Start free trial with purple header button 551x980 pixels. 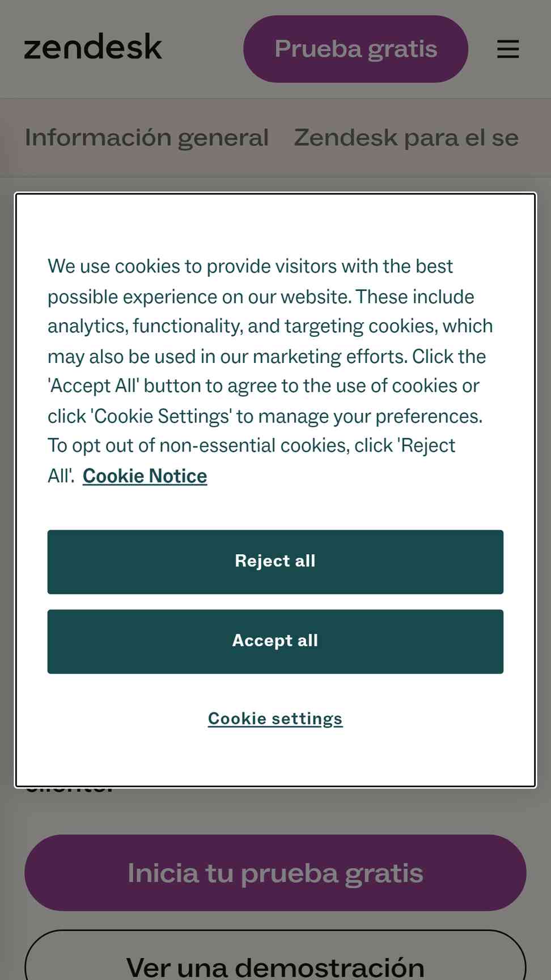[x=355, y=49]
